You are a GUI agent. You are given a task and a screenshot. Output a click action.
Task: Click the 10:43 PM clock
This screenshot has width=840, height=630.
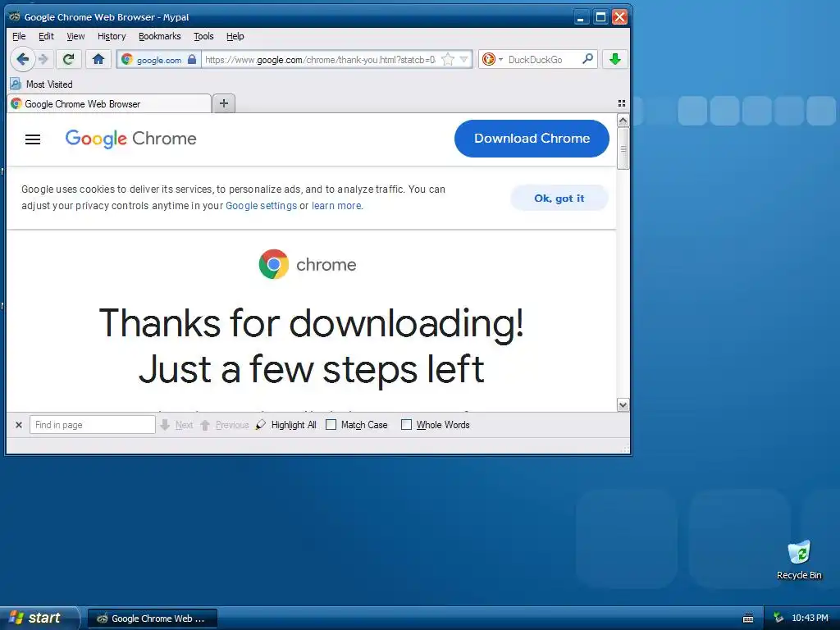810,619
